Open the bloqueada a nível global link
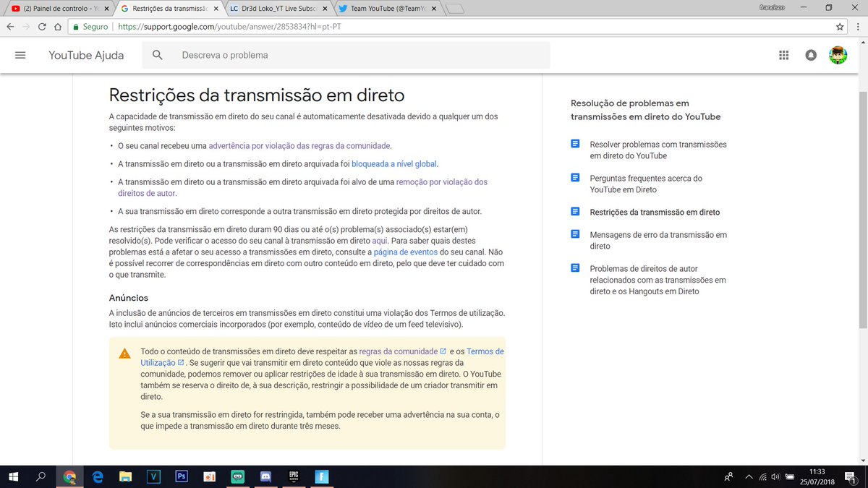Screen dimensions: 868x488 [x=394, y=163]
